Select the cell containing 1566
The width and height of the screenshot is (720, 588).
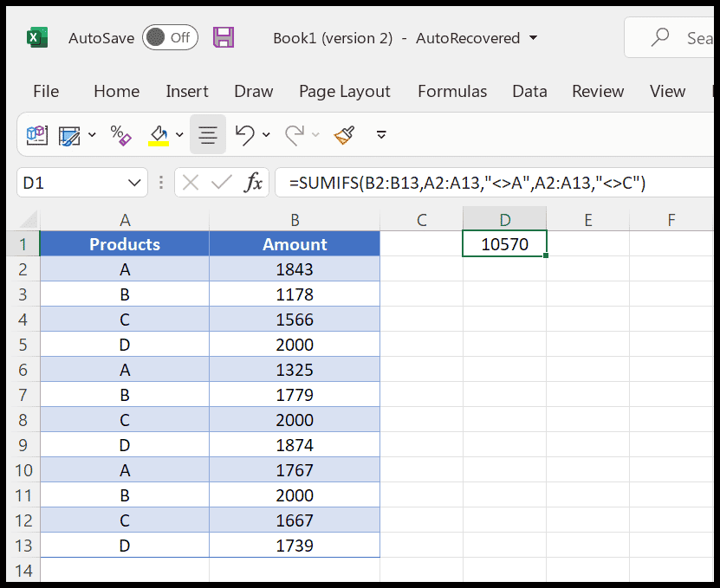(295, 319)
